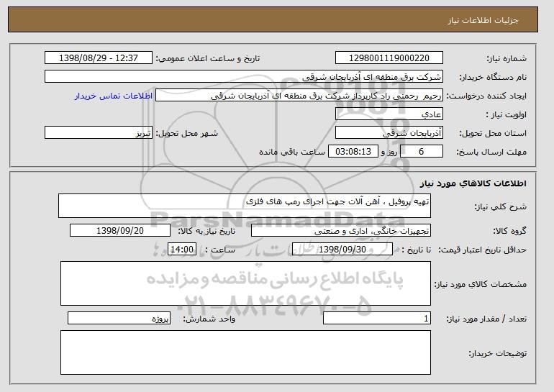Click the goods specifications text area
Image resolution: width=554 pixels, height=392 pixels.
245,283
